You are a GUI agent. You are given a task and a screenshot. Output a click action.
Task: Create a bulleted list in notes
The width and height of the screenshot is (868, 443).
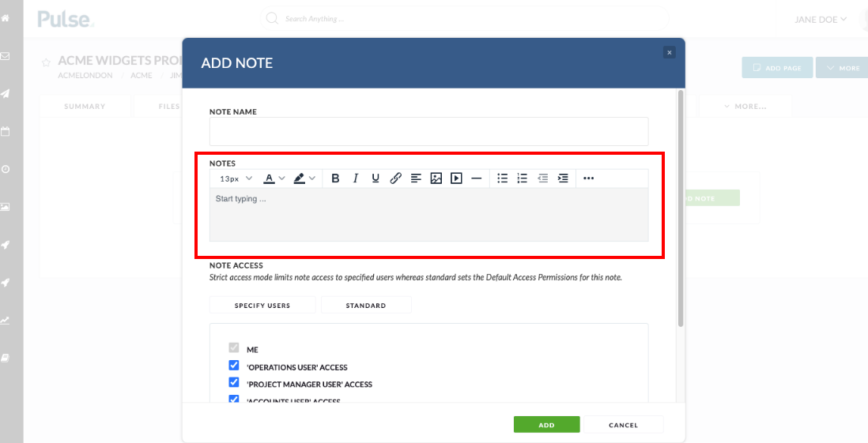coord(502,178)
